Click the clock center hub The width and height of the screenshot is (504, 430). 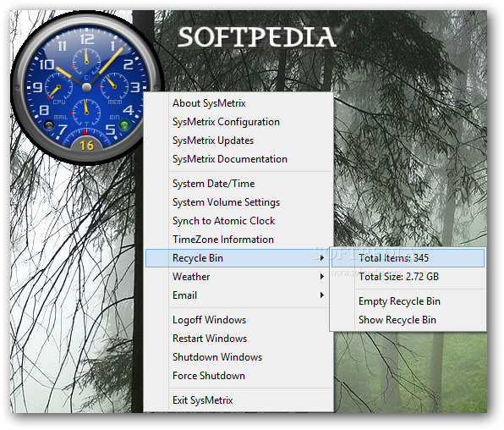tap(87, 87)
